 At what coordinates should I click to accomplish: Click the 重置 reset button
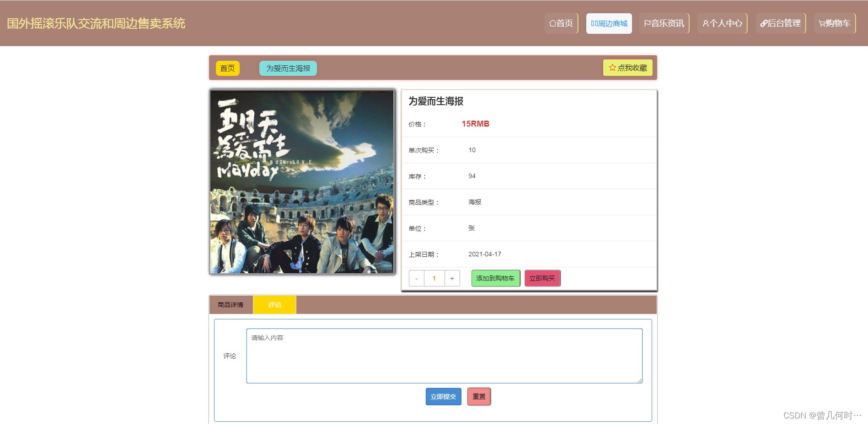click(x=479, y=397)
